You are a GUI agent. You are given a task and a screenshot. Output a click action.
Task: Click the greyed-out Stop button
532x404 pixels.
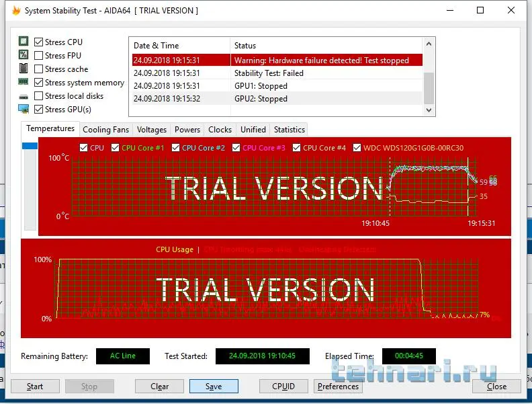tap(89, 387)
